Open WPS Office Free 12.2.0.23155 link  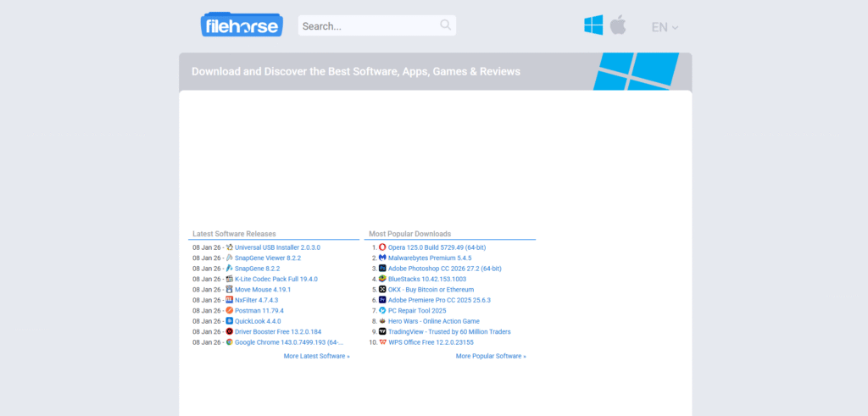click(431, 342)
